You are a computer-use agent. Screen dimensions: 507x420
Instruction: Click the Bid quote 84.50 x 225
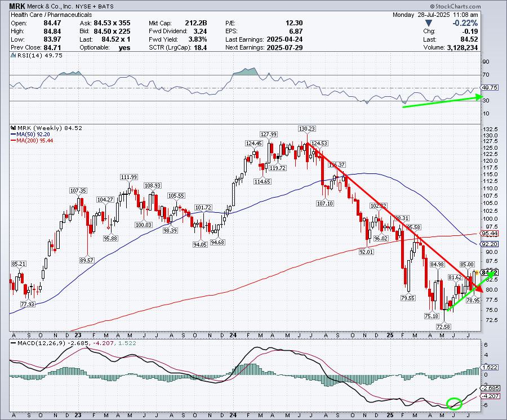point(112,32)
